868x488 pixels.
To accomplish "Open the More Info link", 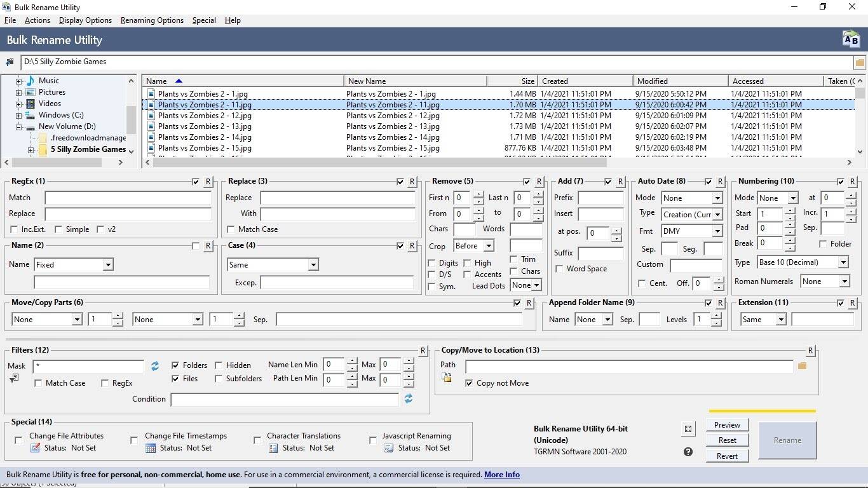I will click(x=501, y=475).
